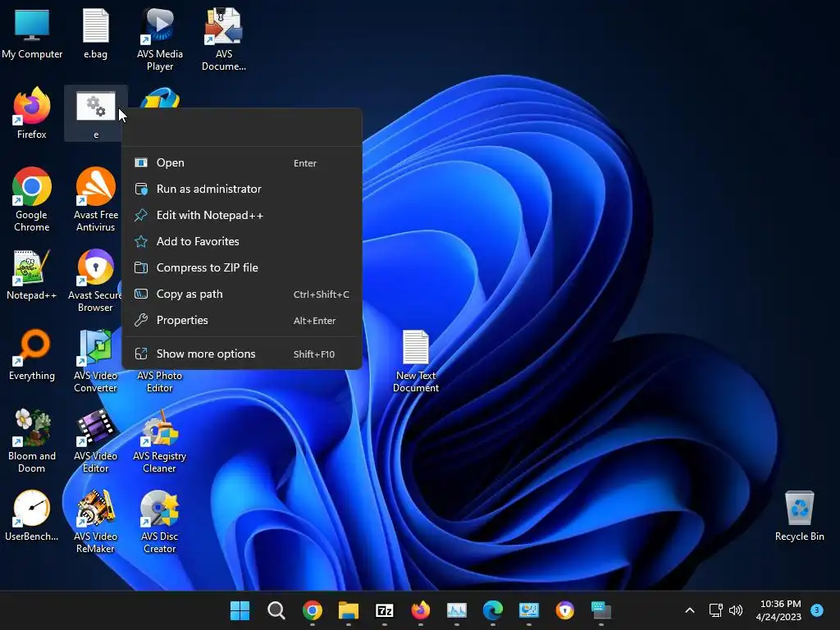The width and height of the screenshot is (840, 630).
Task: Open Chrome from the taskbar
Action: tap(313, 610)
